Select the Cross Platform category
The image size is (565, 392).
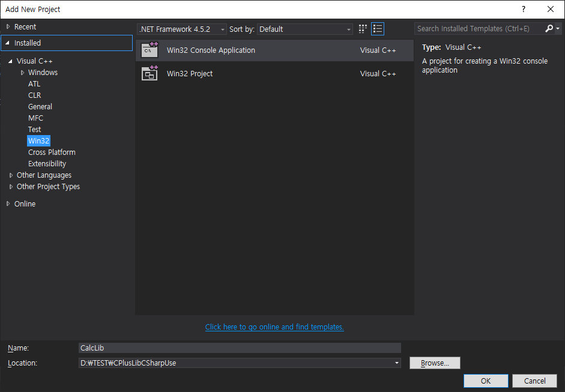point(52,152)
